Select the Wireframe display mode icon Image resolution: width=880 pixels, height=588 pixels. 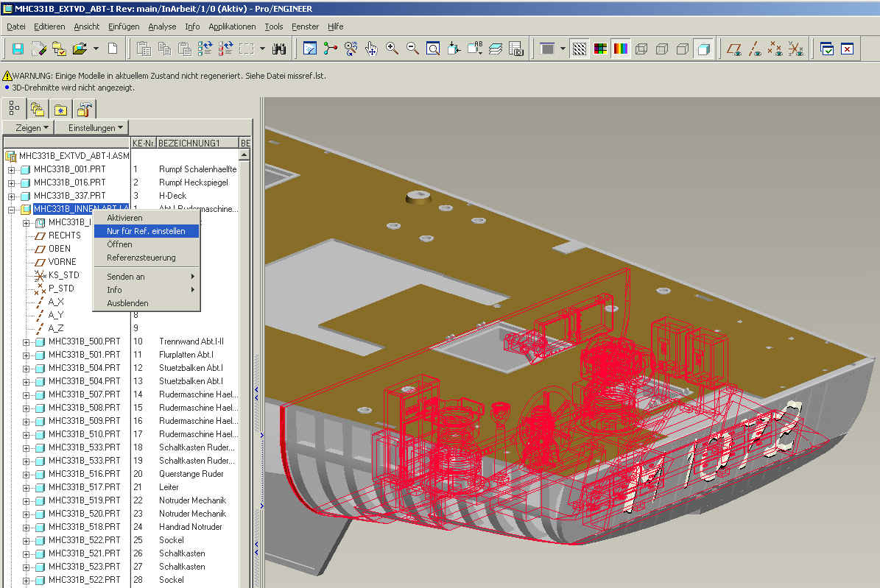pos(641,49)
